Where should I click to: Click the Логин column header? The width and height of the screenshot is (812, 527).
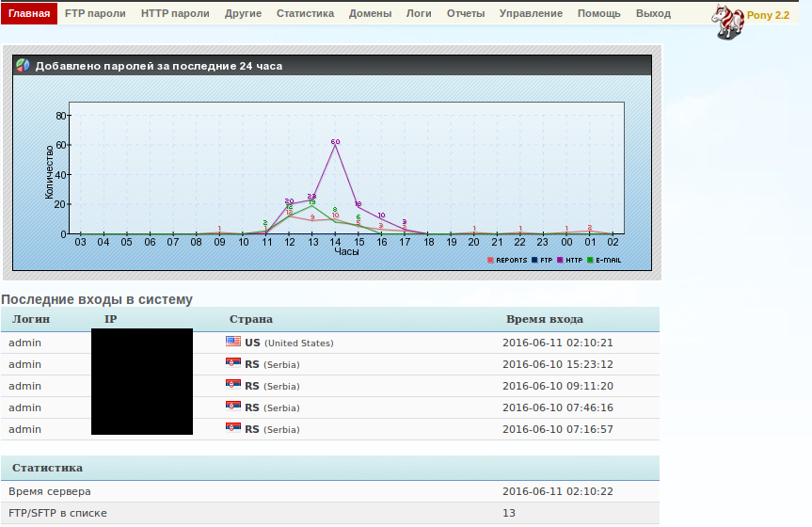point(31,319)
